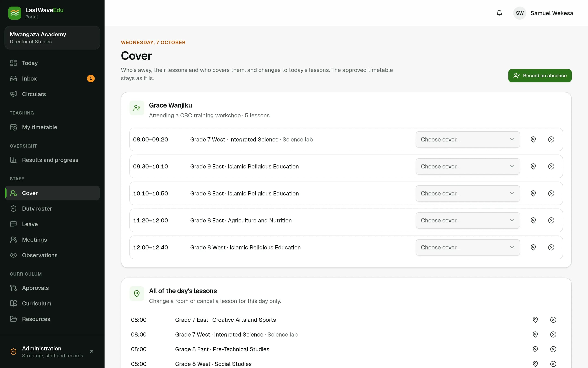Change room for 12:00–12:40 Grade 8 West lesson
588x368 pixels.
[533, 248]
